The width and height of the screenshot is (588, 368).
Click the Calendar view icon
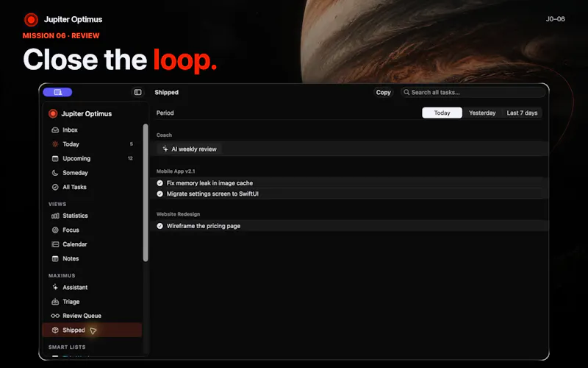point(55,244)
